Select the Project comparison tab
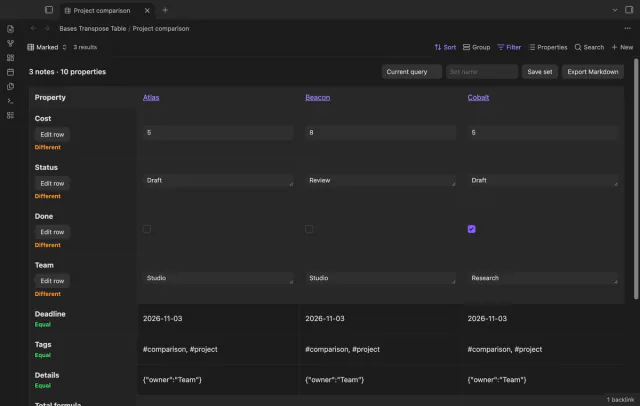The width and height of the screenshot is (640, 406). (x=102, y=11)
